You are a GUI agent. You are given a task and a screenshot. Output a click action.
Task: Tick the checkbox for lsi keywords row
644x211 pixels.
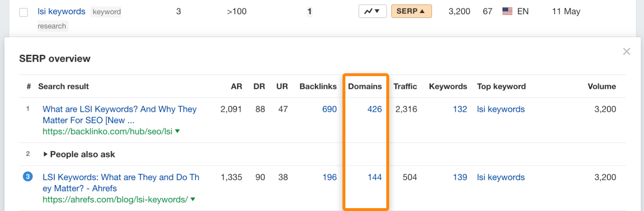click(24, 12)
